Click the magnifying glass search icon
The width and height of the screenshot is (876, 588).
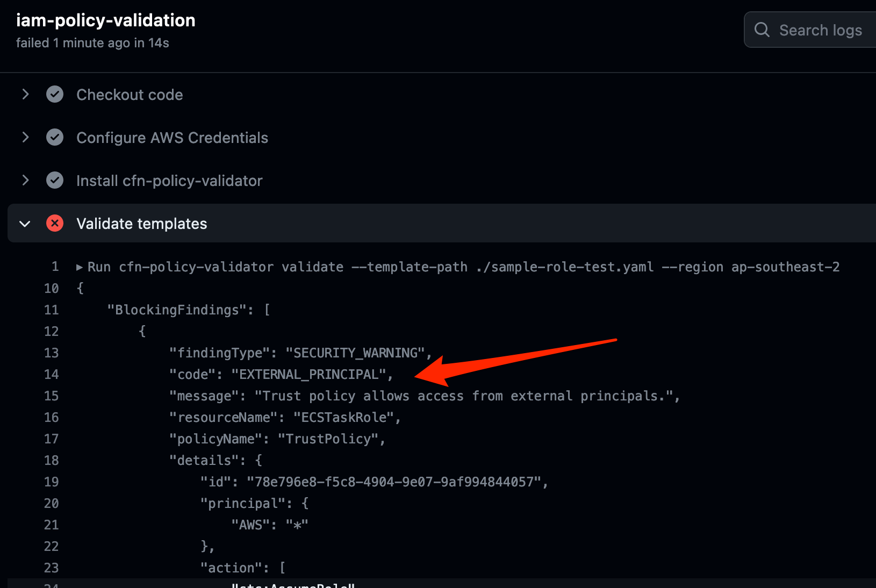pos(762,30)
